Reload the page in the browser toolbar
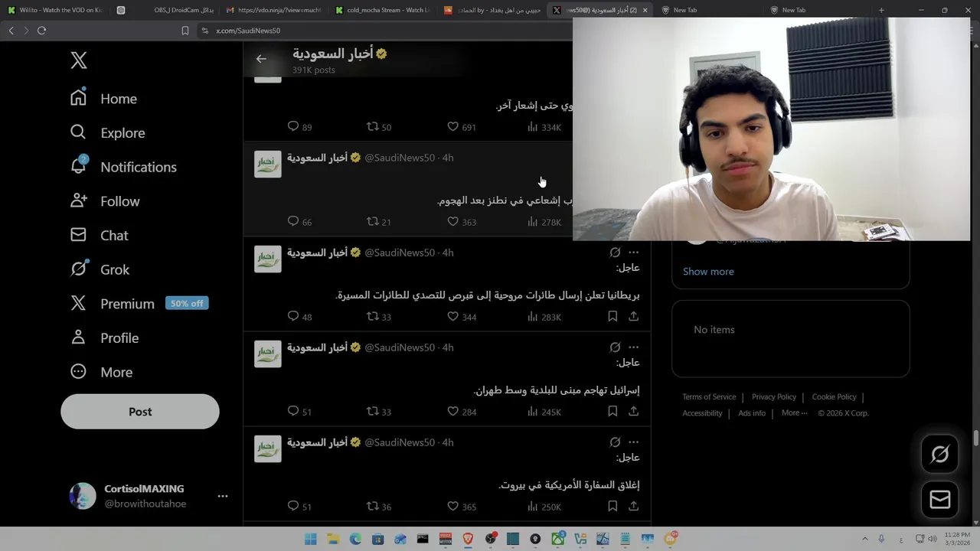Screen dimensions: 980x551 coord(41,31)
